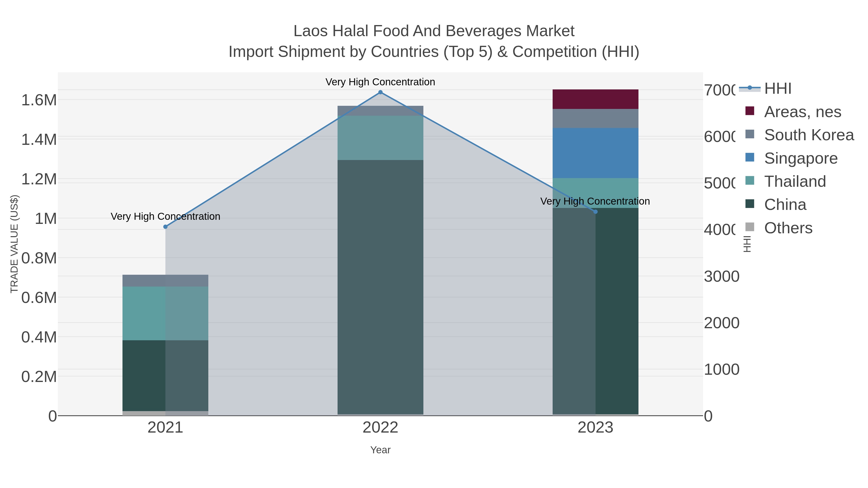This screenshot has width=868, height=488.
Task: Toggle the Areas, nes legend entry
Action: click(x=793, y=112)
